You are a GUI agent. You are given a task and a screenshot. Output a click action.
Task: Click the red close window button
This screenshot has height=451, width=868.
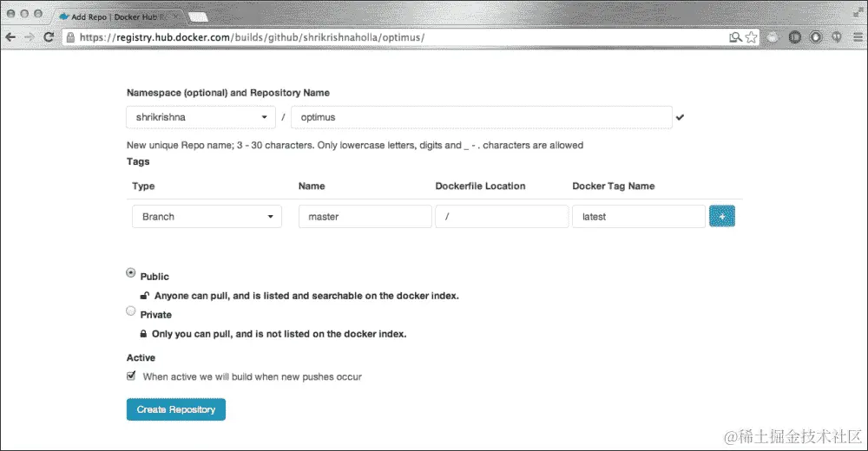[x=10, y=13]
